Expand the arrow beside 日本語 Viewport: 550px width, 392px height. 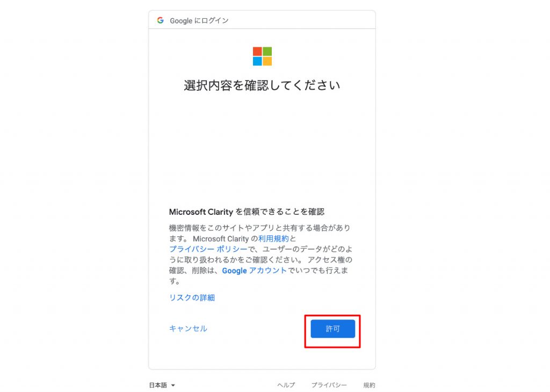(173, 386)
